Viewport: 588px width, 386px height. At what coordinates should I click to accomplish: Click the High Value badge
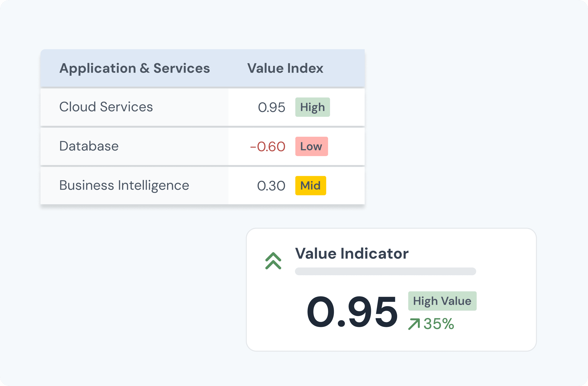pyautogui.click(x=442, y=301)
